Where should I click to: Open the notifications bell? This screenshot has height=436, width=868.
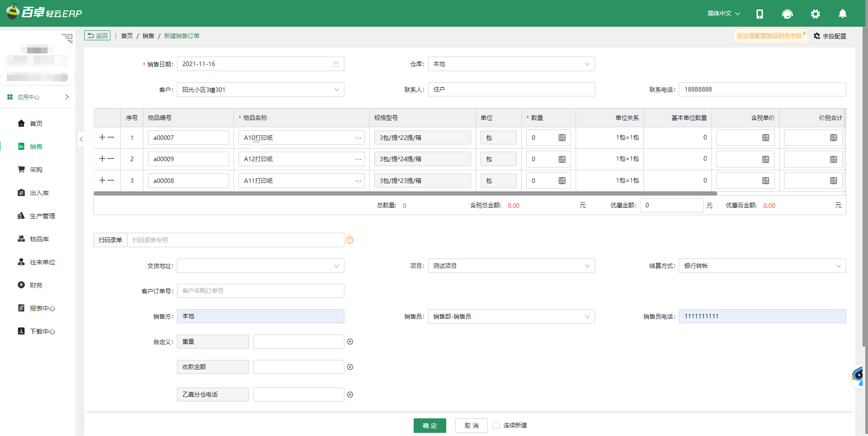pyautogui.click(x=843, y=14)
